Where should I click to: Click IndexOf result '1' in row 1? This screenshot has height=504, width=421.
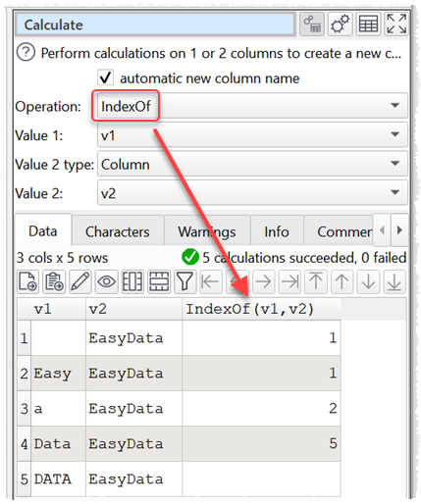point(261,337)
